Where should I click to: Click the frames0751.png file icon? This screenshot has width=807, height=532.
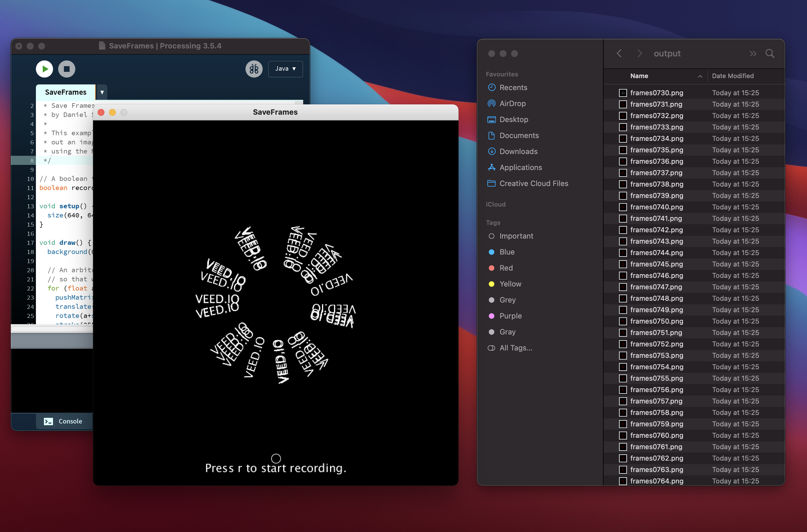point(623,333)
